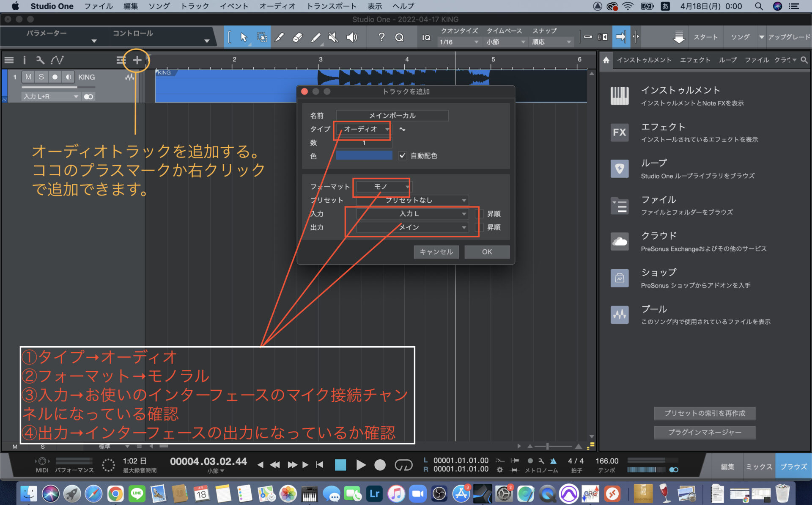
Task: Select the Listen speaker tool
Action: pos(351,38)
